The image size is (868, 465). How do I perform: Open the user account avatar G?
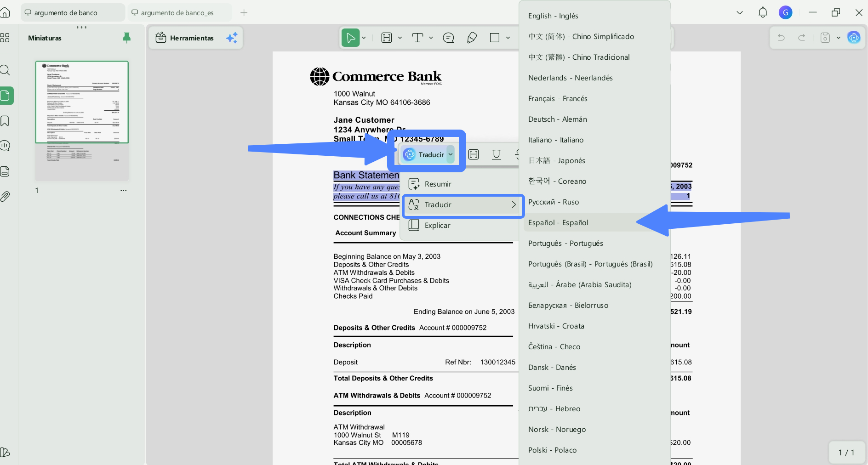click(x=785, y=12)
